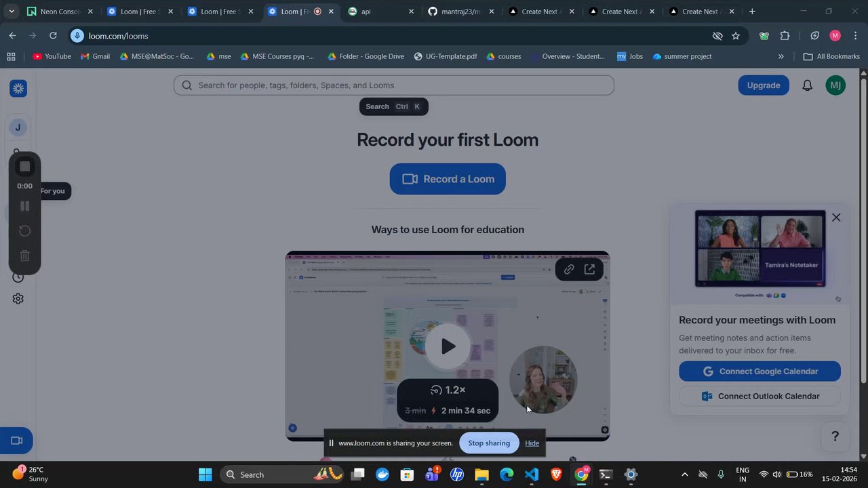Copy the video link with chain icon

[569, 269]
